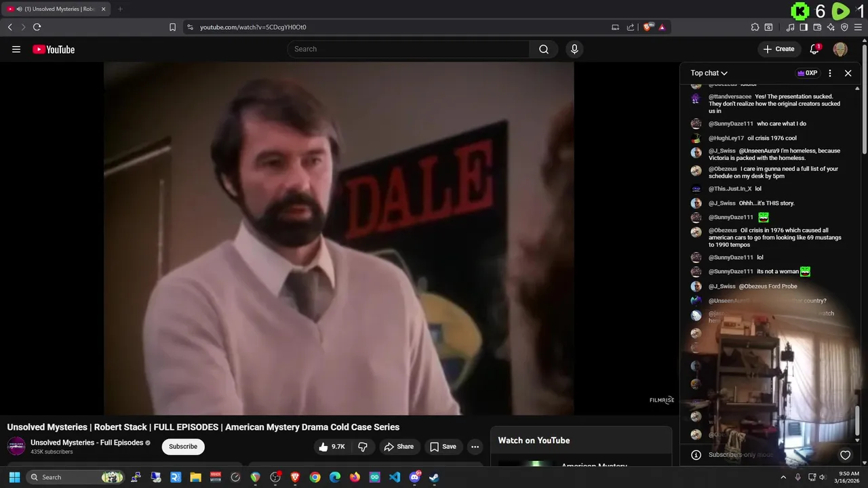Click the chat panel scrollbar
The image size is (868, 488).
pos(856,420)
